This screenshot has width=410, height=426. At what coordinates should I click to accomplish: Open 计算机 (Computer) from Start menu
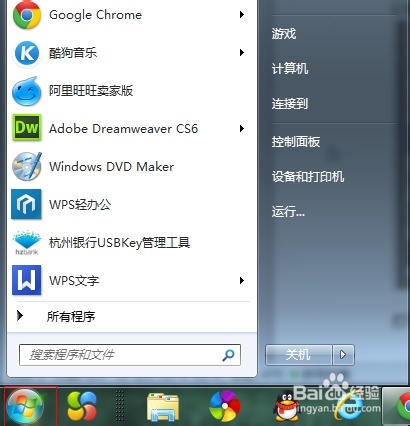[290, 69]
